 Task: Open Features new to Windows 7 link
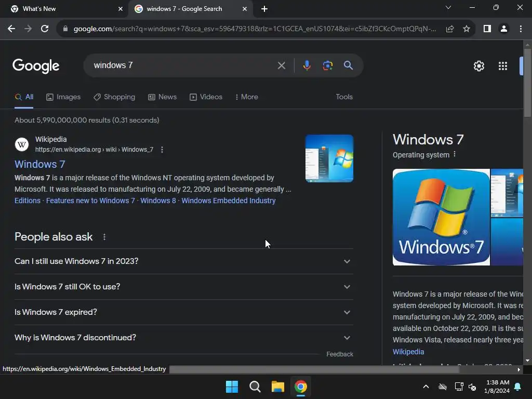[90, 201]
